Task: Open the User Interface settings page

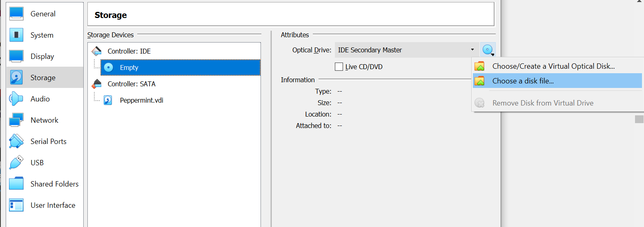Action: click(53, 205)
